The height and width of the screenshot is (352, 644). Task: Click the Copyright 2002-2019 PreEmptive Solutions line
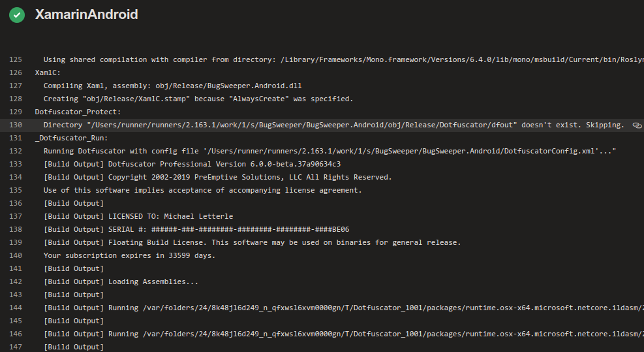(x=218, y=177)
